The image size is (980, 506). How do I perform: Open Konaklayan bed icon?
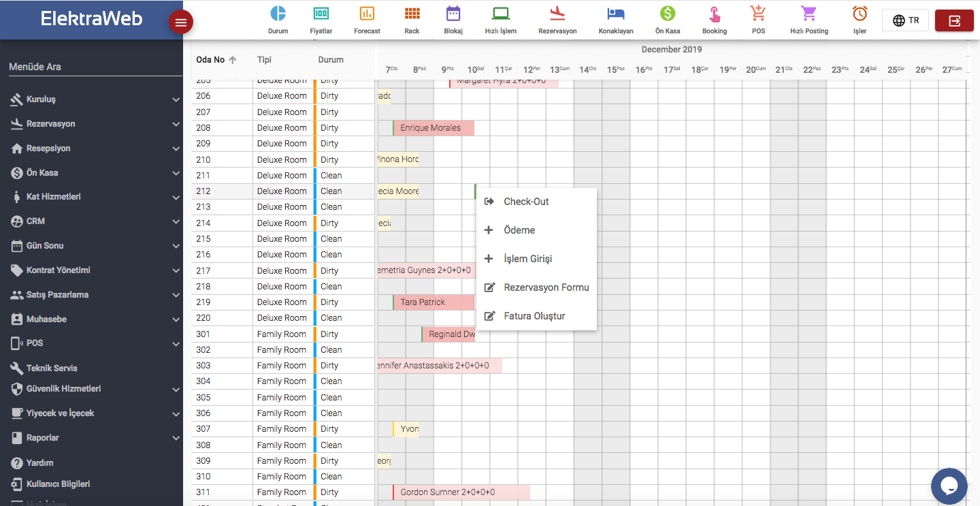tap(616, 13)
